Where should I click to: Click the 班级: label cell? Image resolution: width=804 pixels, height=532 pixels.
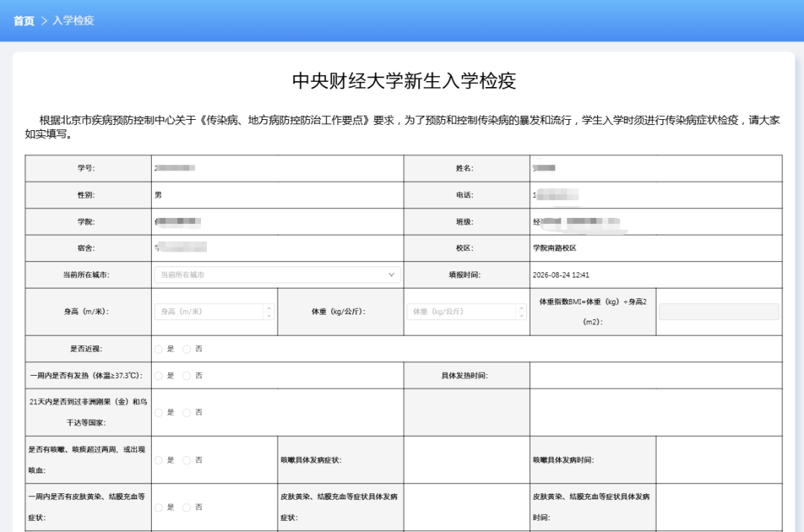[467, 222]
